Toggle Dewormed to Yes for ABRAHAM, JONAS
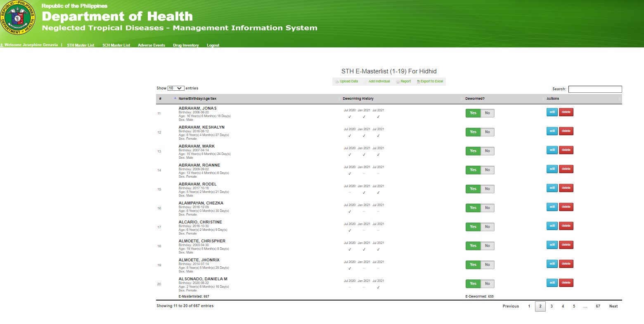Image resolution: width=644 pixels, height=324 pixels. pyautogui.click(x=473, y=113)
